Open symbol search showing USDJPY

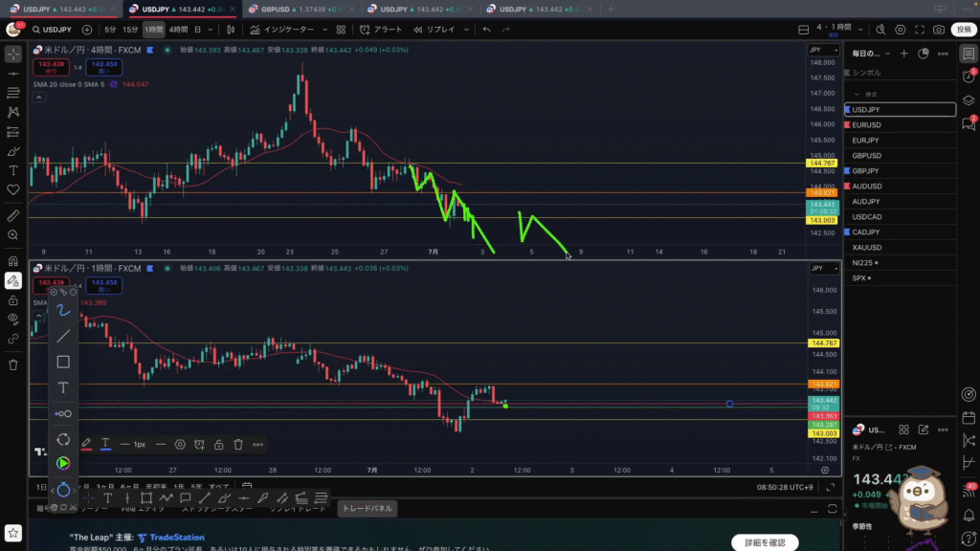[x=53, y=30]
